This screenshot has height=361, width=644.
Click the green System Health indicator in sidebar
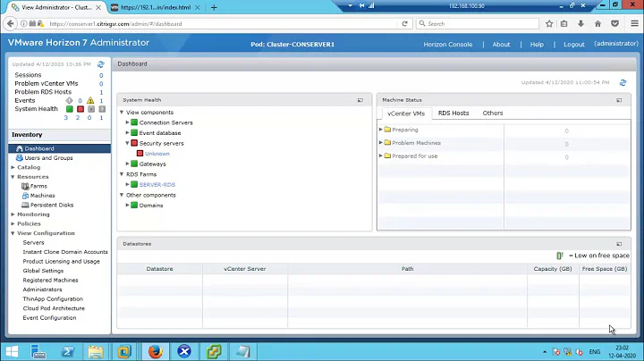[x=70, y=109]
